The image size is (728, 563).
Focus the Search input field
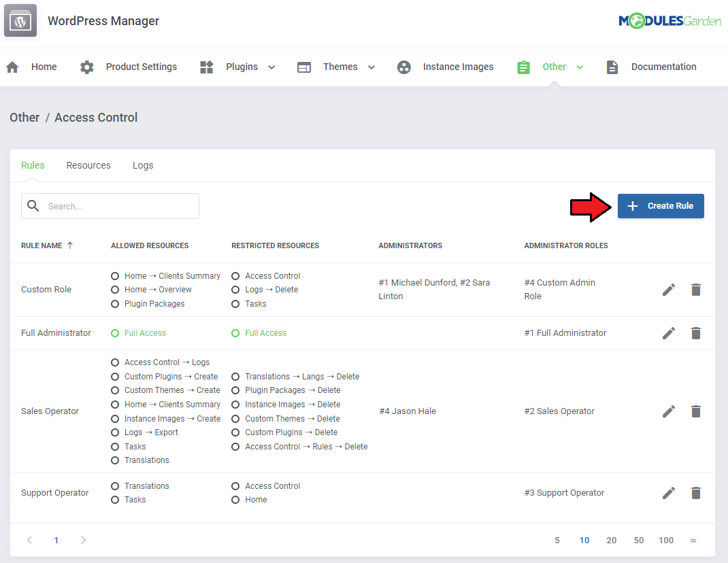pyautogui.click(x=110, y=206)
